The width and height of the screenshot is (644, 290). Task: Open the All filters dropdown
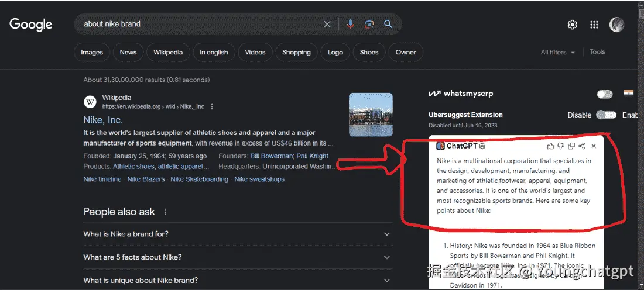tap(558, 53)
